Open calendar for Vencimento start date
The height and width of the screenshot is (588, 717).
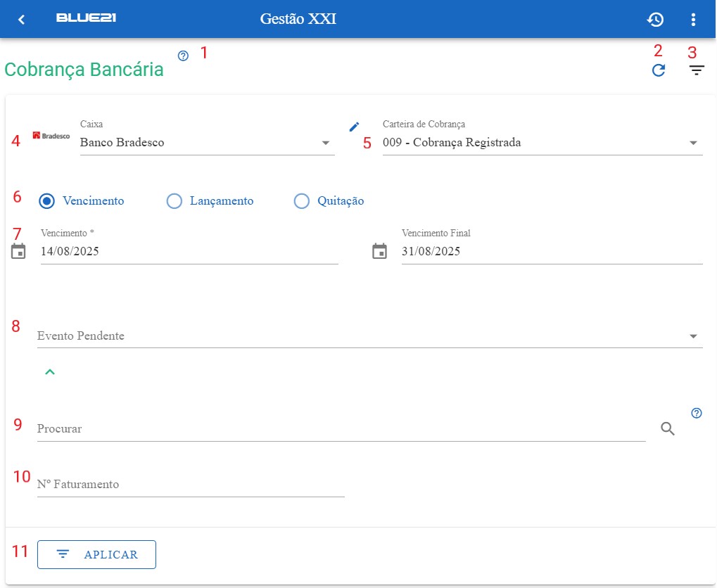18,251
